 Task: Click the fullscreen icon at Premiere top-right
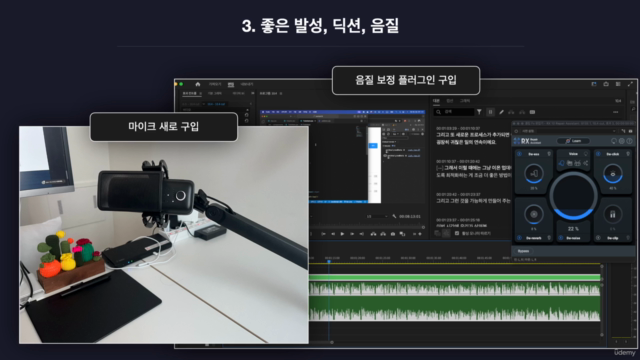pyautogui.click(x=630, y=84)
